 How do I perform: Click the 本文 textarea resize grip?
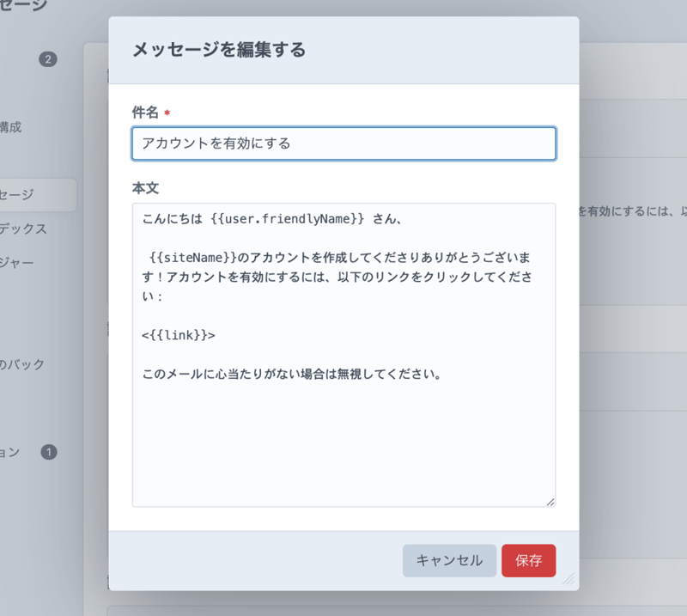[550, 502]
